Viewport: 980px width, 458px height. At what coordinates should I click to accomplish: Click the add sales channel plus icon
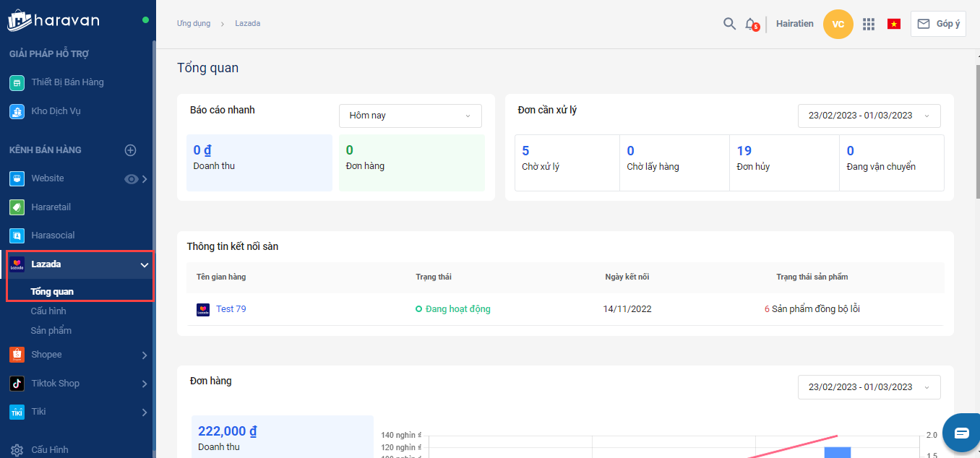click(130, 150)
